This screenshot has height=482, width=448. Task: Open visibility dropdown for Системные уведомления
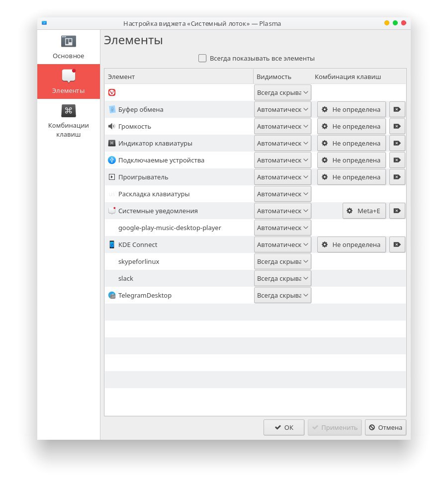point(282,211)
